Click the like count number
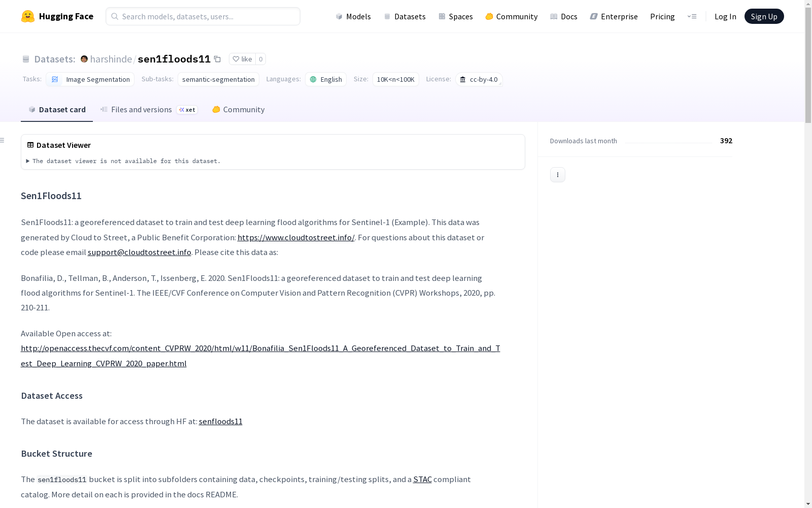 pyautogui.click(x=261, y=59)
